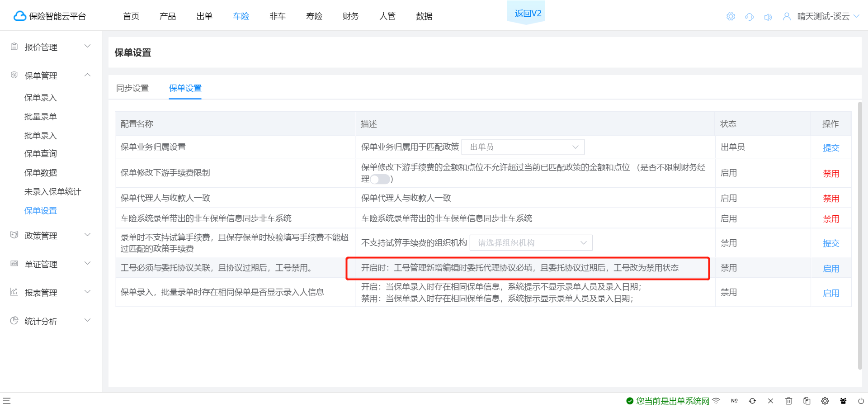Click the № icon in bottom bar
This screenshot has width=868, height=408.
point(734,401)
